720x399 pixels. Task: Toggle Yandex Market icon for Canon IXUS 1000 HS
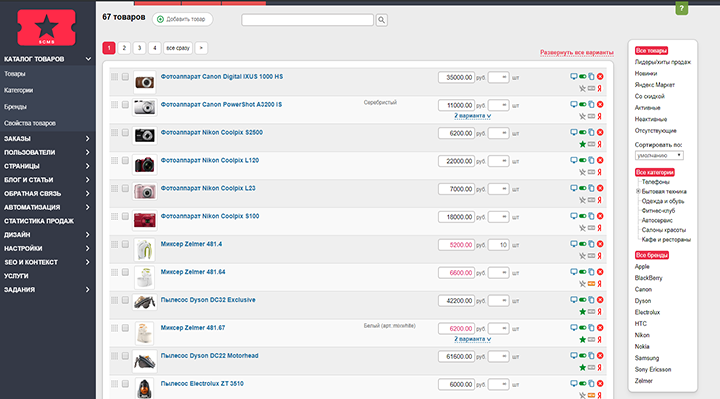pos(599,88)
